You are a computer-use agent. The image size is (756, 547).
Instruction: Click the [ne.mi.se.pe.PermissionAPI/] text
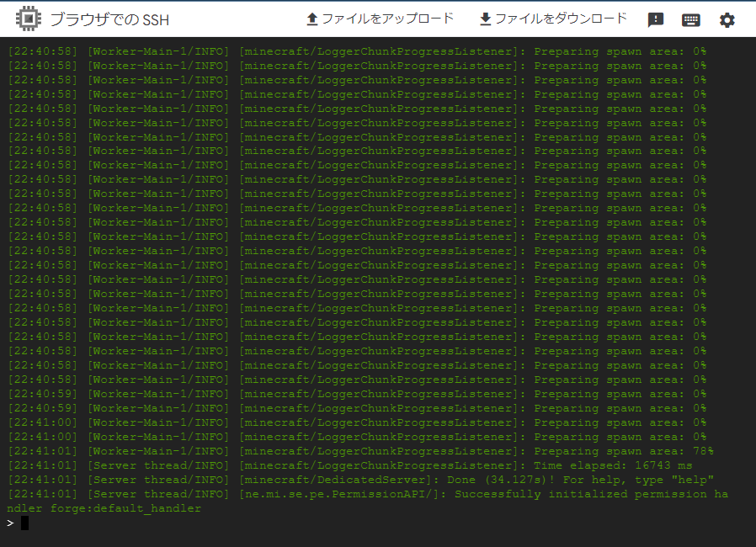point(343,494)
